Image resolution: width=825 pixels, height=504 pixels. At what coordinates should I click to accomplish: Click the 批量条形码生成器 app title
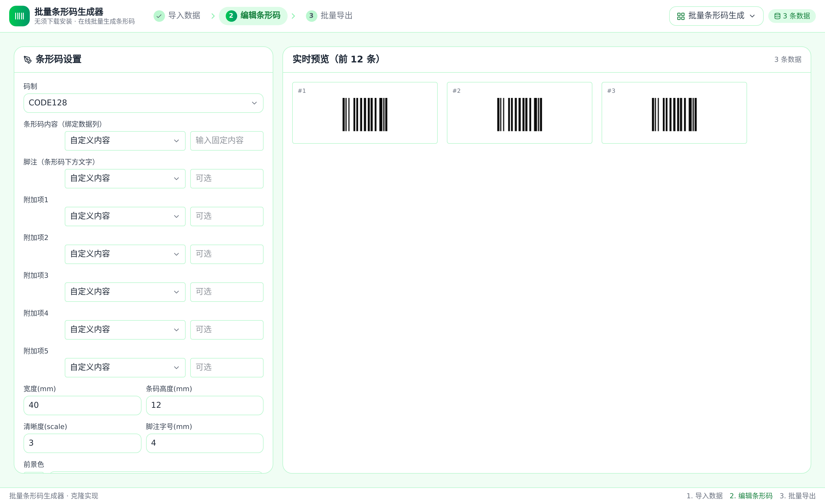[x=69, y=12]
